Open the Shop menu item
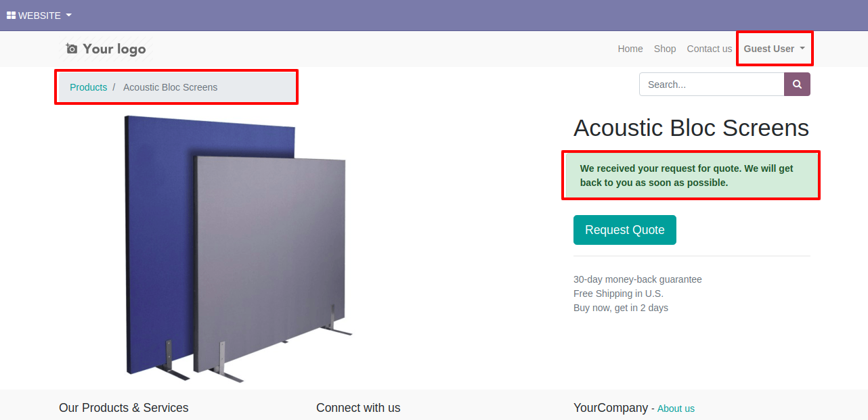Viewport: 868px width, 420px height. pos(665,49)
